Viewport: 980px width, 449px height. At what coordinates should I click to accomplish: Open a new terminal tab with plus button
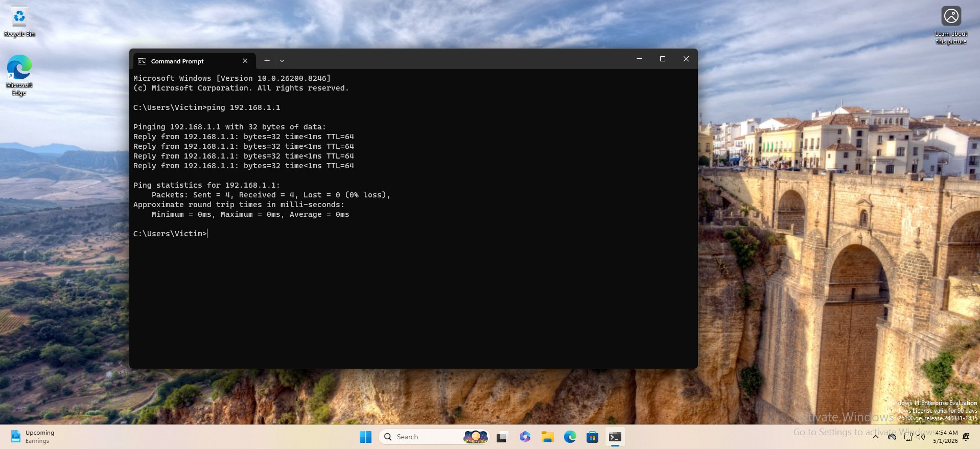pos(267,61)
